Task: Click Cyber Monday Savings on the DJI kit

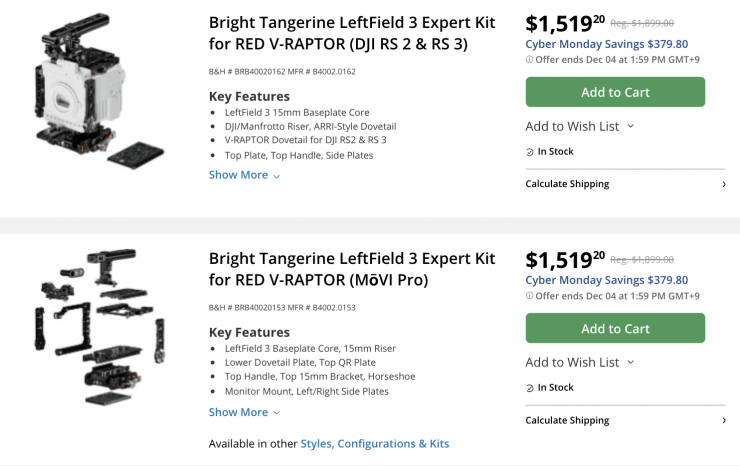Action: (x=606, y=44)
